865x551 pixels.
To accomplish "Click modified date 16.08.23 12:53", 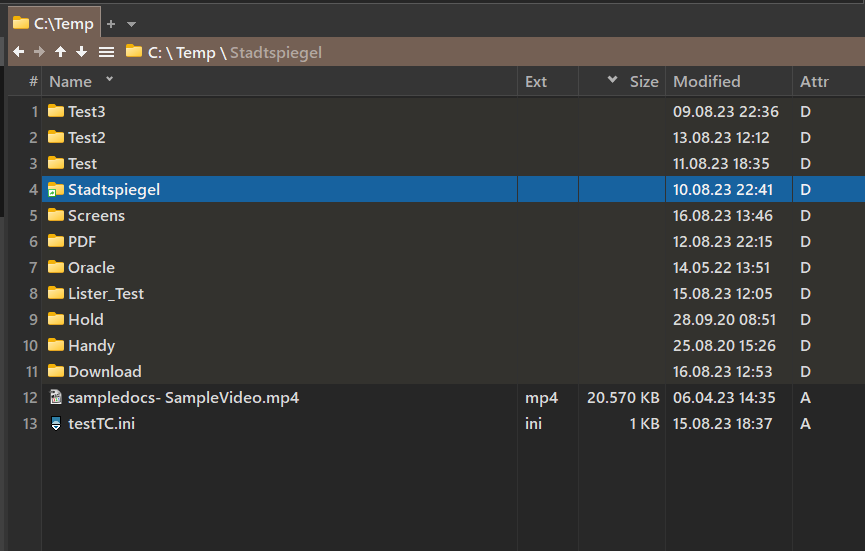I will point(722,371).
